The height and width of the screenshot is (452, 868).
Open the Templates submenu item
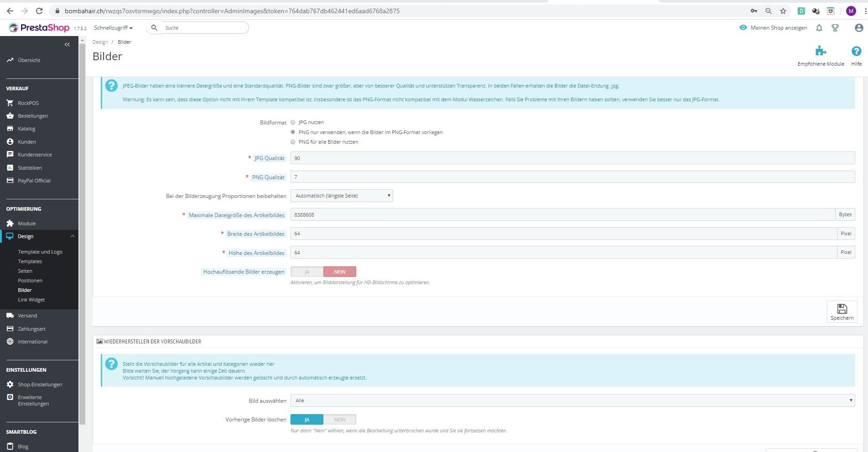pos(30,261)
